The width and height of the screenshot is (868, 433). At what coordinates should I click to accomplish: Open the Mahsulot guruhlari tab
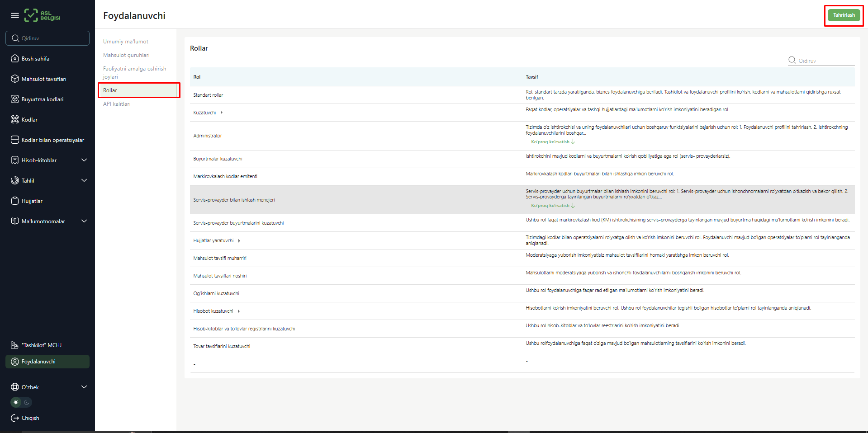coord(126,55)
